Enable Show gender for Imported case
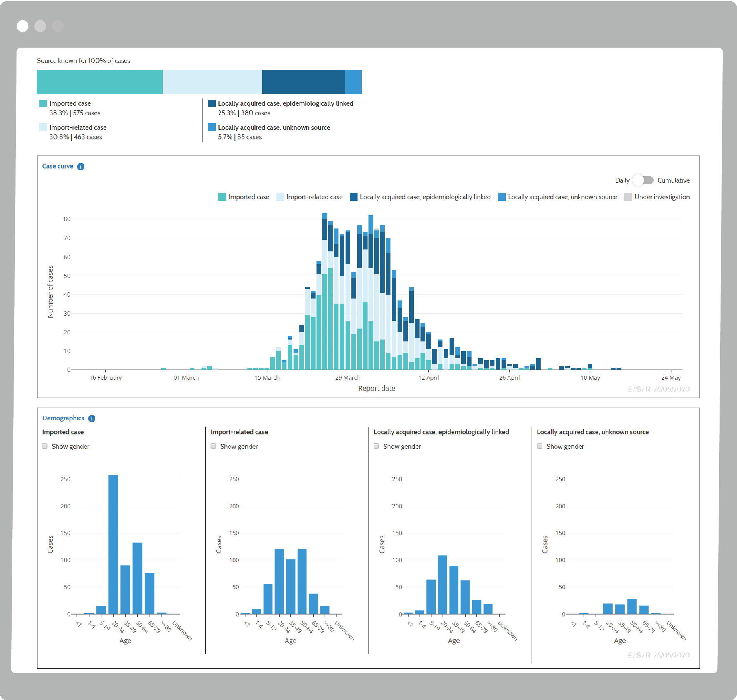The height and width of the screenshot is (700, 737). coord(45,446)
